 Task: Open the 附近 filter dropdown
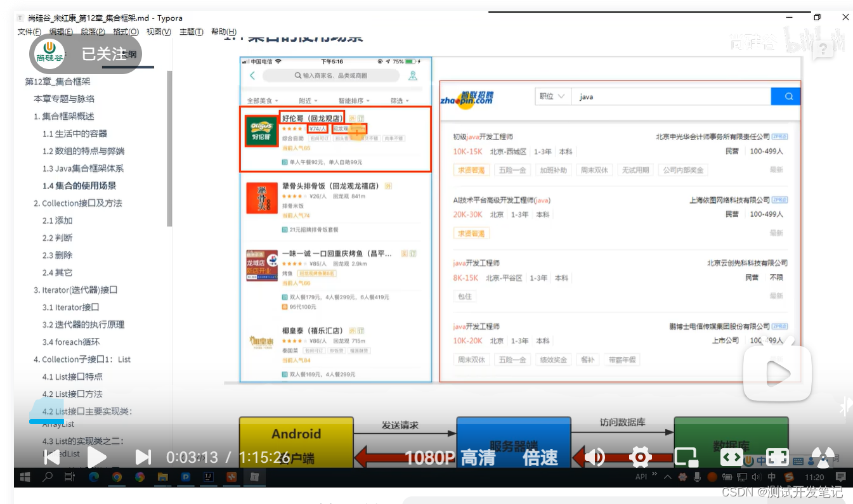[308, 101]
